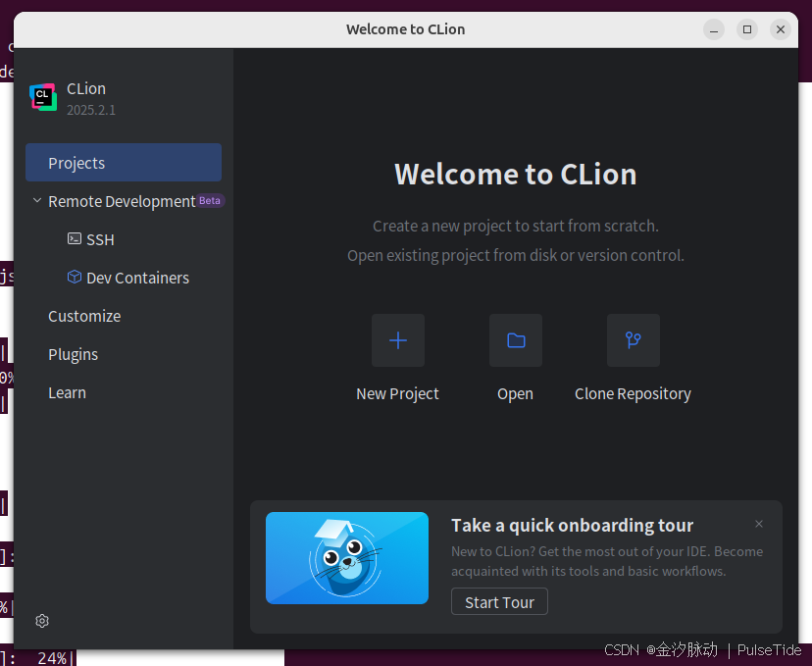Click the Open label text

[515, 394]
